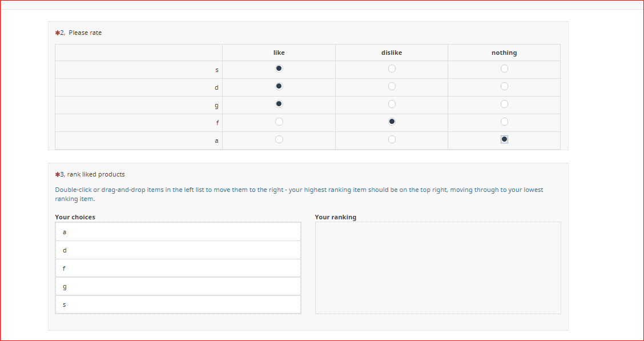Click the row label 'a' in rating table
Image resolution: width=644 pixels, height=341 pixels.
point(216,141)
